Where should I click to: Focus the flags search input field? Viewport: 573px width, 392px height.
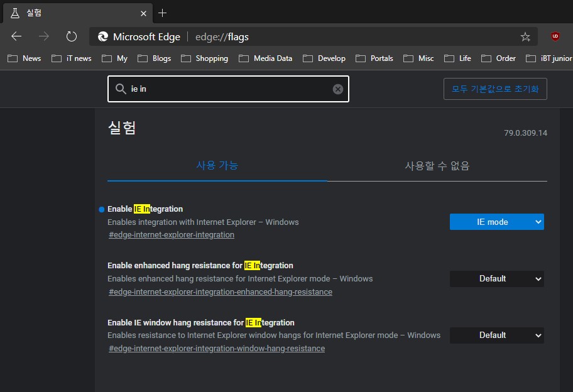[229, 89]
